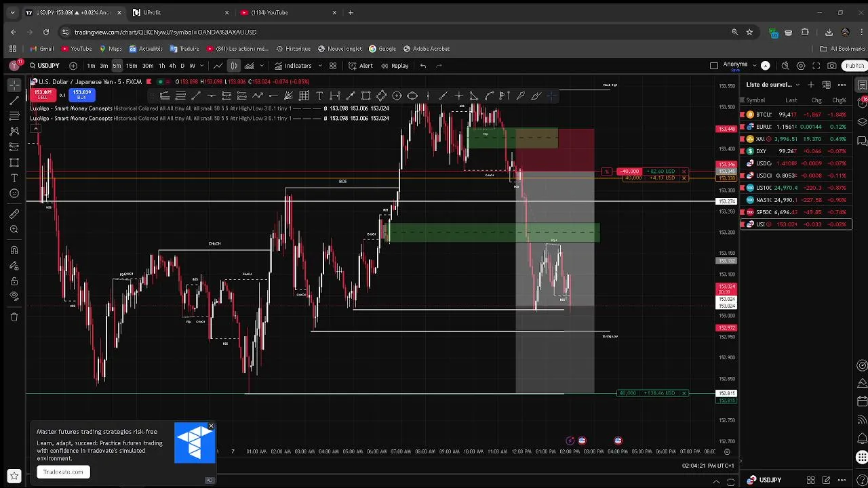Expand the timeframe dropdown arrow
Viewport: 868px width, 488px height.
coord(202,66)
